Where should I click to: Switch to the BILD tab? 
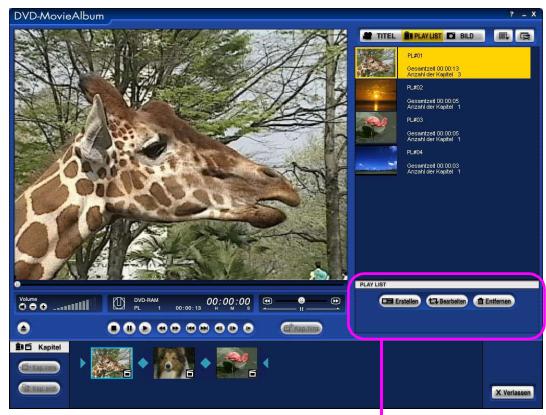pyautogui.click(x=463, y=36)
